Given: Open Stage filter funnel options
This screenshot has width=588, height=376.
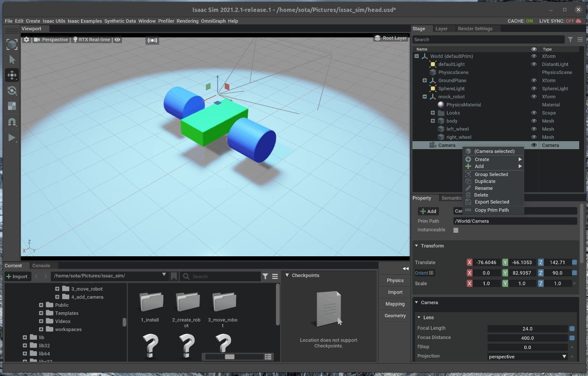Looking at the screenshot, I should [570, 39].
